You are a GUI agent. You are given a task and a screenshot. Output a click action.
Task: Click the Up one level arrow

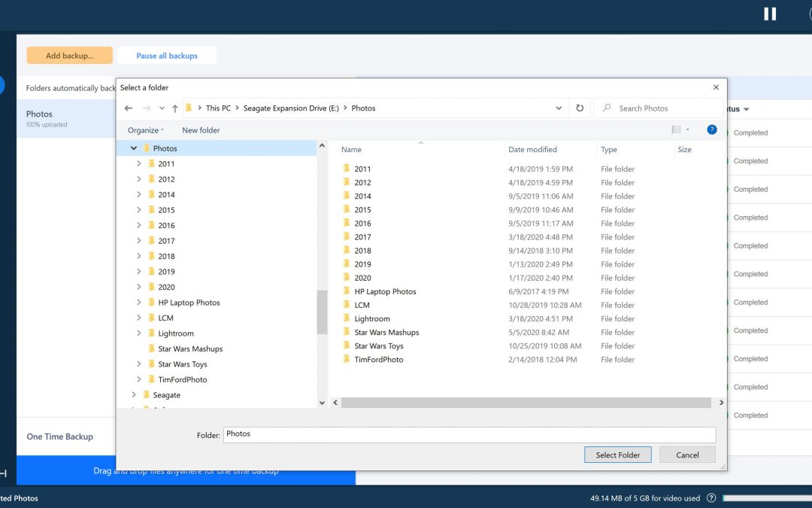click(x=175, y=108)
